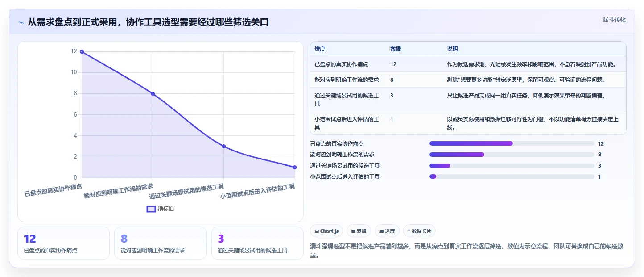
Task: Click the 数据 column header
Action: click(x=396, y=49)
